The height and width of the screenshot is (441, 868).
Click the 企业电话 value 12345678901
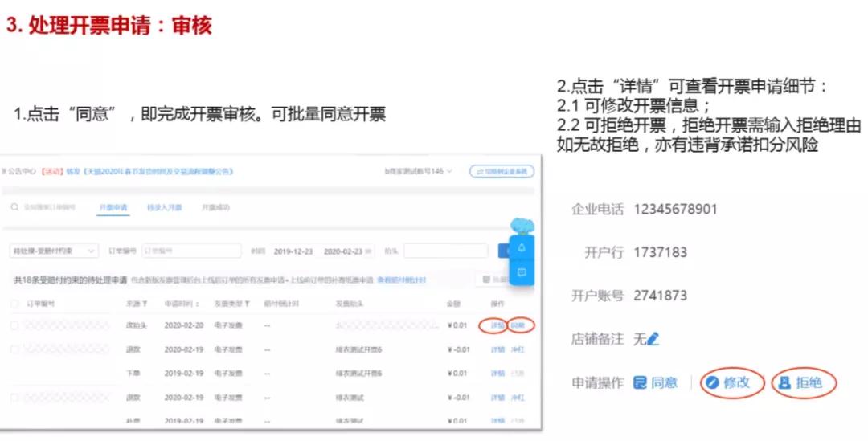click(675, 209)
